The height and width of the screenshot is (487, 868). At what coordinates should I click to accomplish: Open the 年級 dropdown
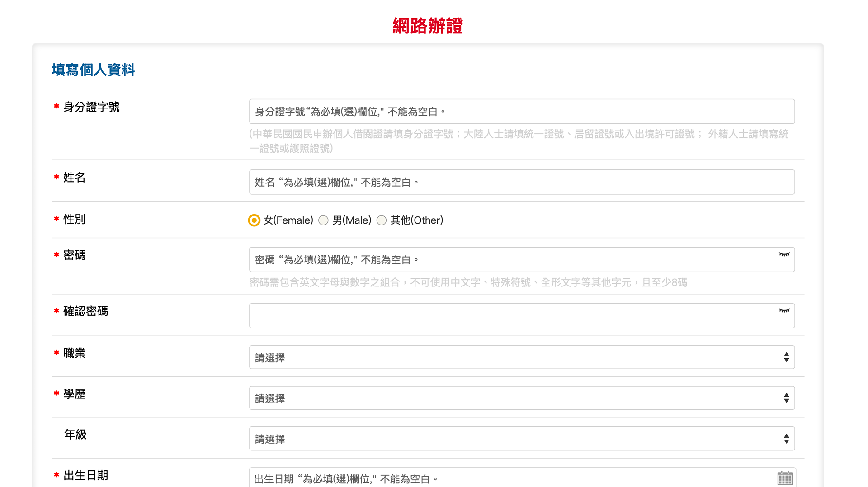pyautogui.click(x=521, y=439)
